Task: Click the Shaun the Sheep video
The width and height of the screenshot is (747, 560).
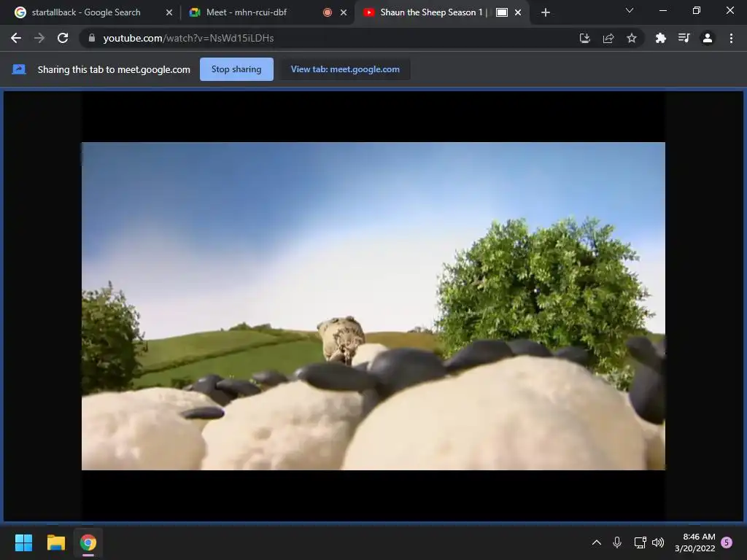Action: coord(373,306)
